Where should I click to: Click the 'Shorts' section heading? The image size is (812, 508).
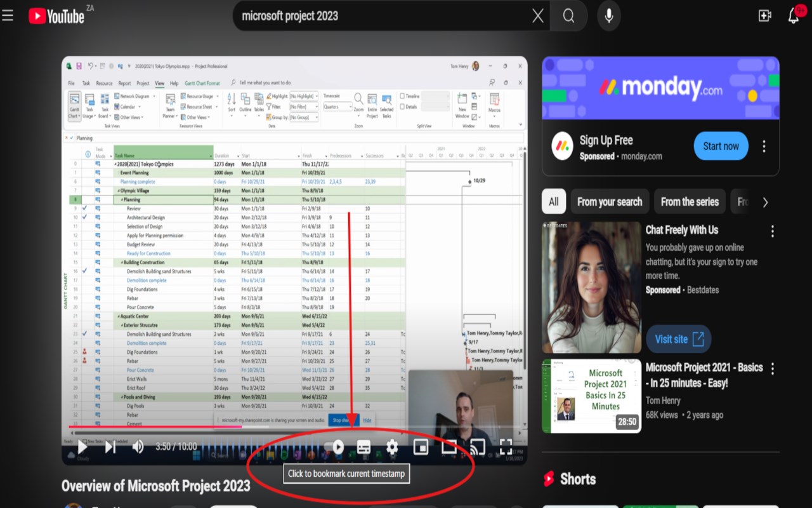tap(578, 479)
